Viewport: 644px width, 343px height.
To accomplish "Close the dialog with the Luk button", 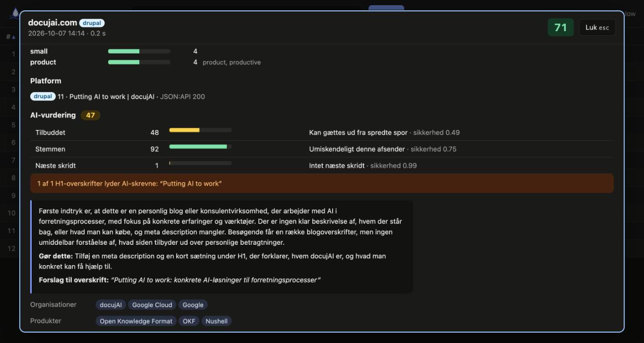I will click(597, 28).
